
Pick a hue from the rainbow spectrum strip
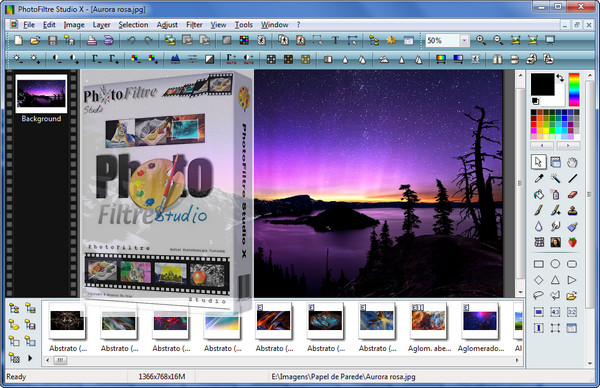point(574,90)
